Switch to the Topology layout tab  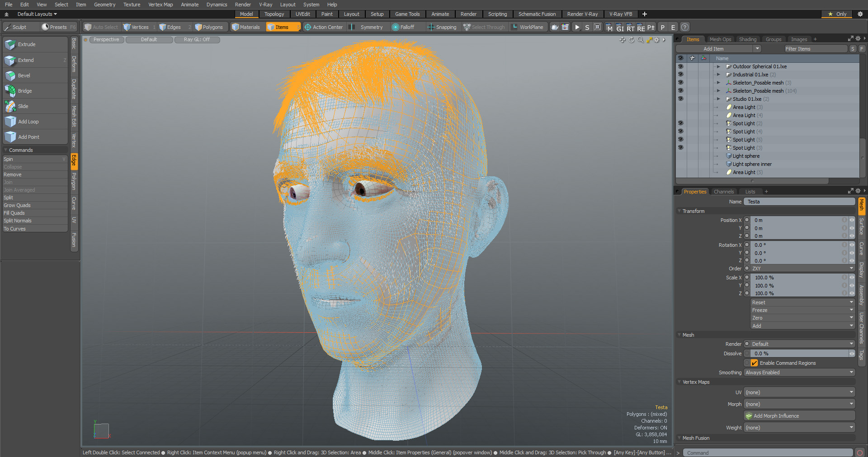[274, 14]
